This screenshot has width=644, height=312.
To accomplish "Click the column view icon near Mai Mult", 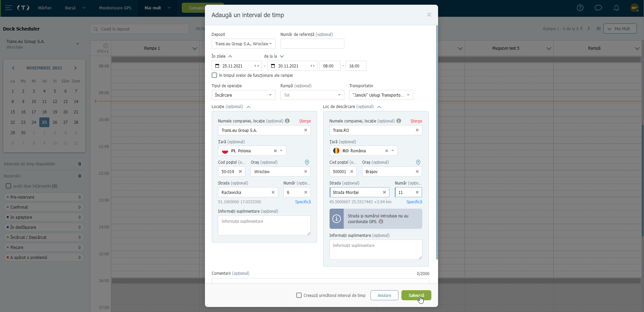I will coord(598,29).
